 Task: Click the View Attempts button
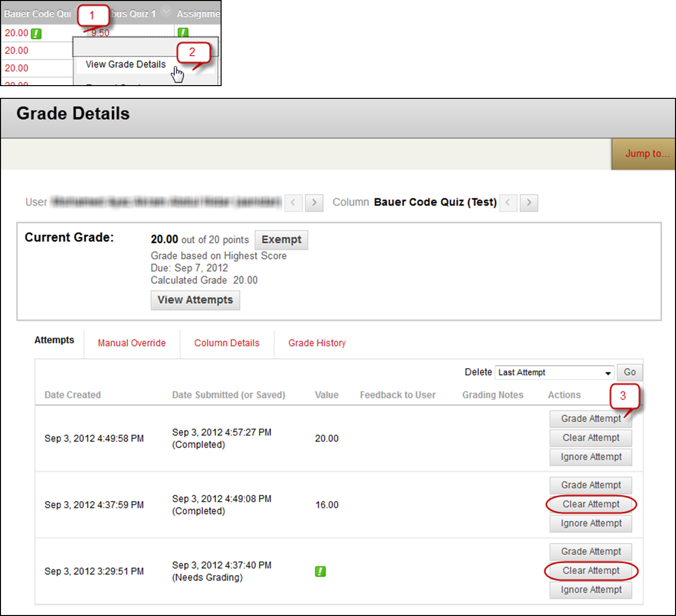tap(195, 300)
